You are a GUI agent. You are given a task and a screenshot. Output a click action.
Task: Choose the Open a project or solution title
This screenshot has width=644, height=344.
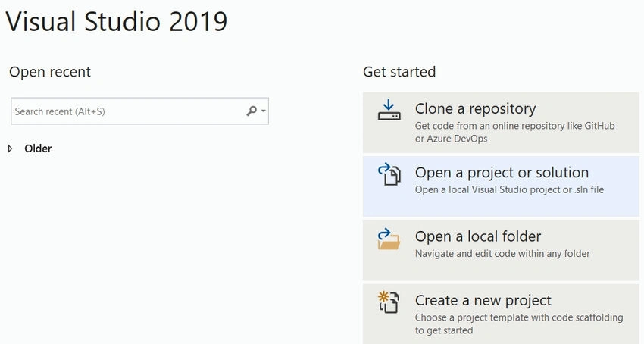click(502, 173)
